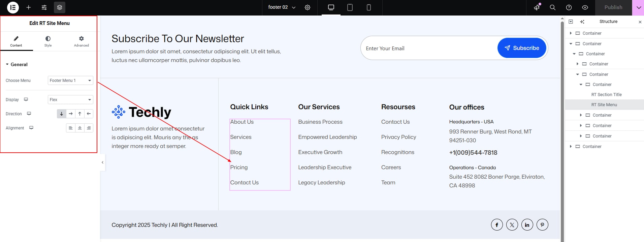Open site settings sliders icon in top bar
The width and height of the screenshot is (644, 242).
point(44,7)
